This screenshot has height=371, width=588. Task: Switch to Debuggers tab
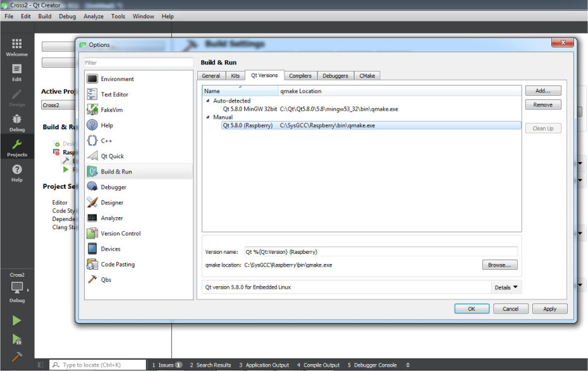(335, 76)
